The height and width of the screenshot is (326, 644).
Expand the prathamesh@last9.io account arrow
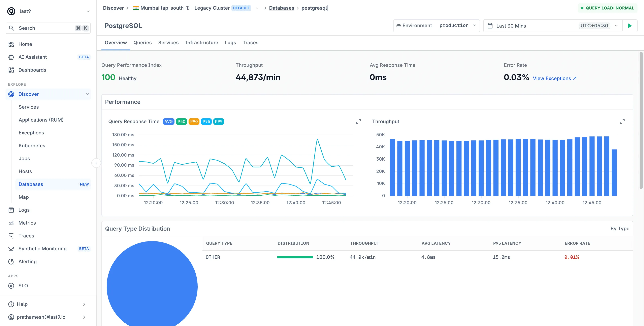[x=84, y=317]
